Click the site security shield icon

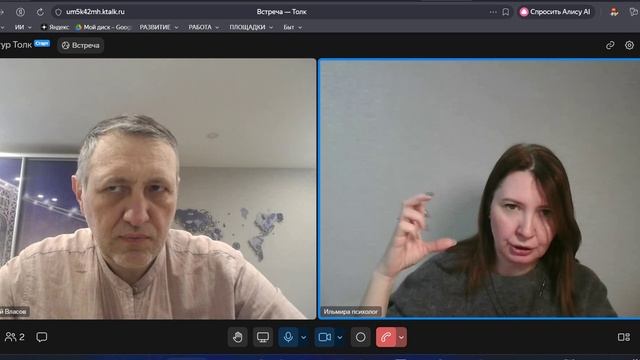(58, 12)
